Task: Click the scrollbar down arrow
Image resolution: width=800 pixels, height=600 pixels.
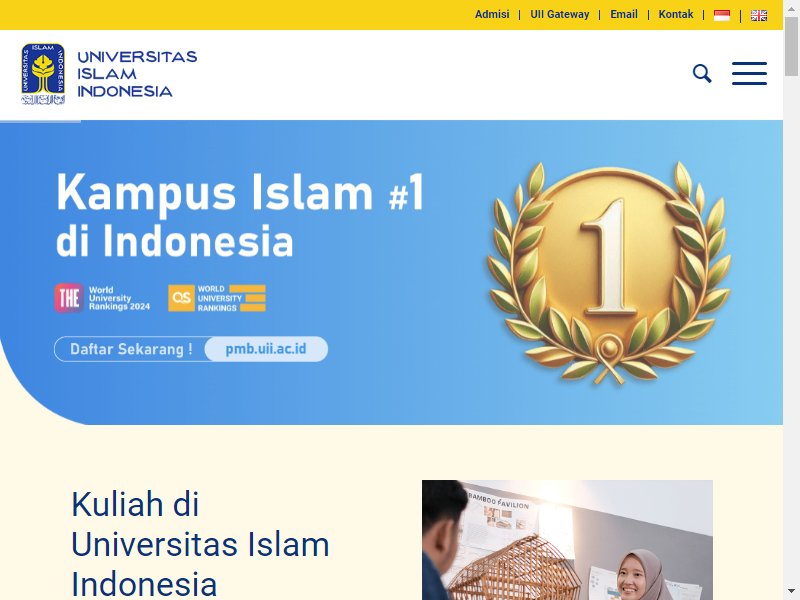Action: [791, 593]
